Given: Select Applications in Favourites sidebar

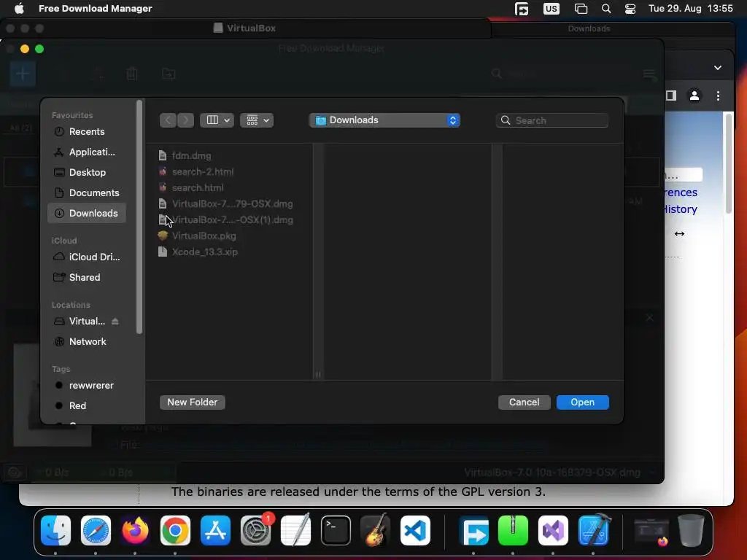Looking at the screenshot, I should [x=86, y=152].
